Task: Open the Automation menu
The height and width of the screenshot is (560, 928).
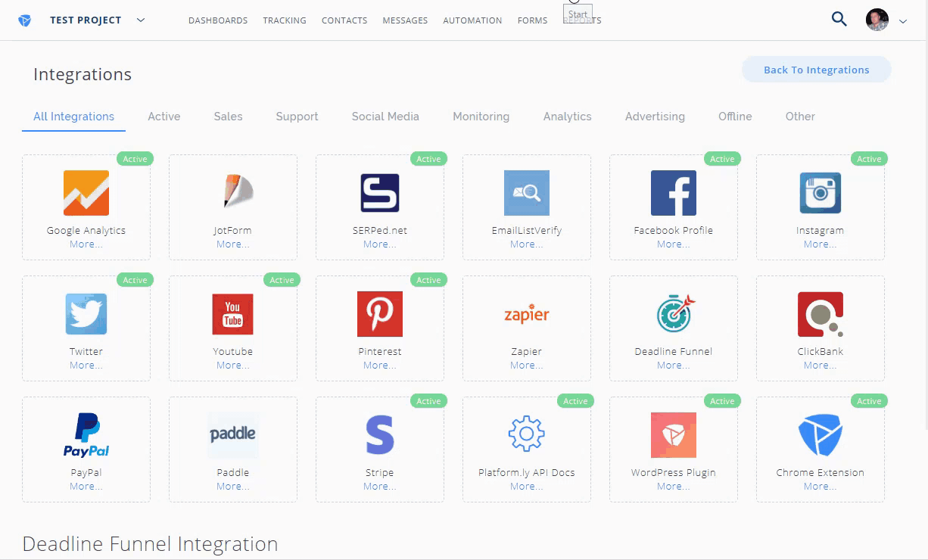Action: click(x=472, y=20)
